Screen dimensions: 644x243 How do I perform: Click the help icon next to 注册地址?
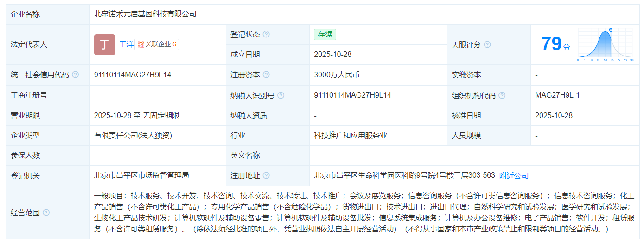click(266, 176)
